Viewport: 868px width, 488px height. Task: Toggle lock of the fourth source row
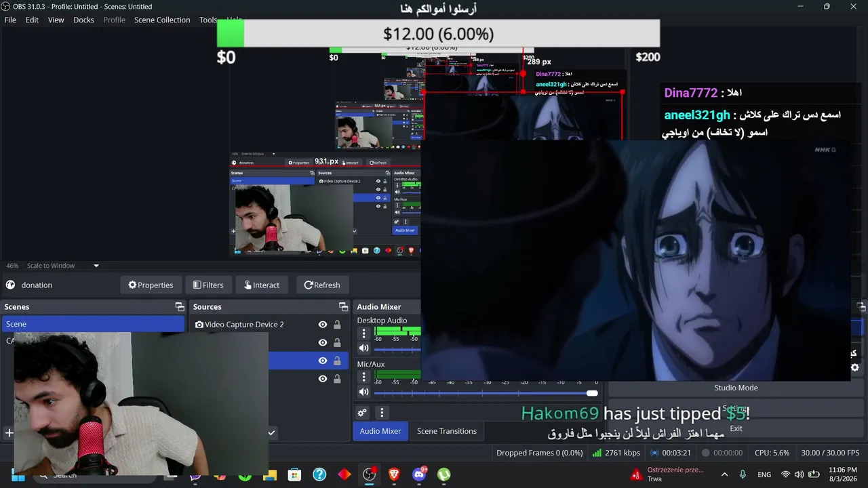[x=337, y=379]
